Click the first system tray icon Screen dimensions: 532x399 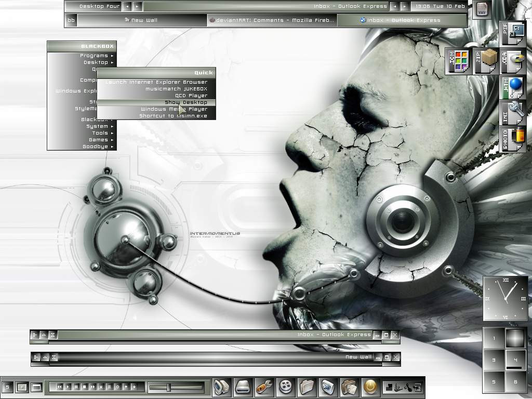(x=389, y=387)
